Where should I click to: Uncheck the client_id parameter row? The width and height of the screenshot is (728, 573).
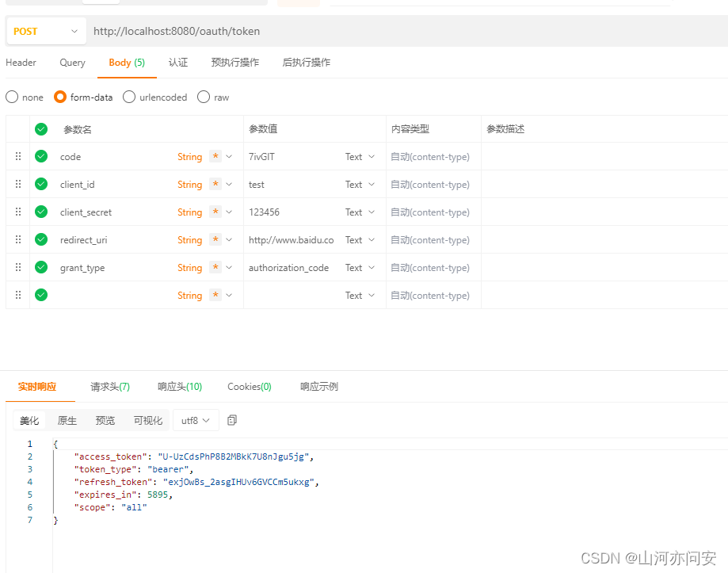[x=41, y=185]
